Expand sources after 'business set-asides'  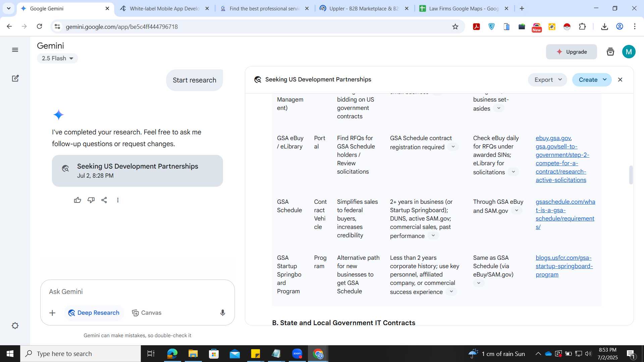tap(498, 108)
